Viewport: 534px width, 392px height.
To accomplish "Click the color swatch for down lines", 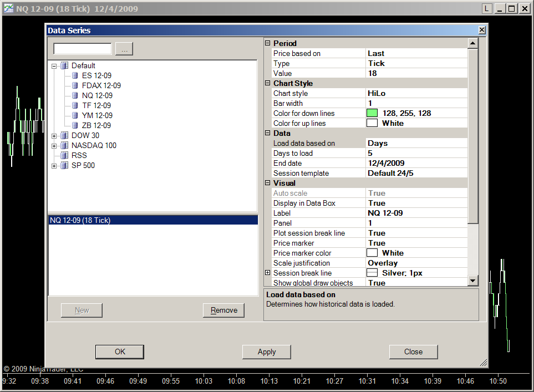I will click(372, 113).
